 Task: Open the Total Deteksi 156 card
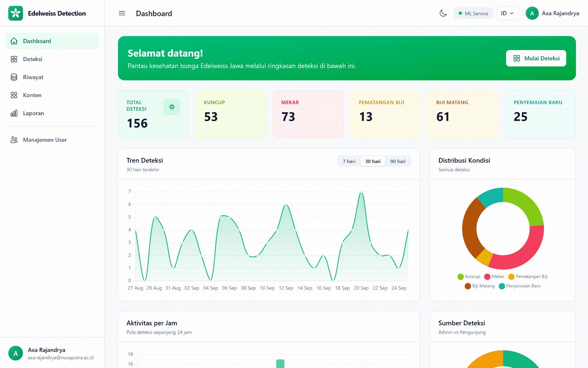click(153, 114)
